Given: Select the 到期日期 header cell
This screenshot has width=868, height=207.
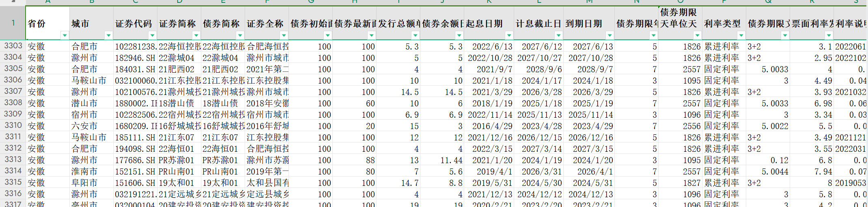Looking at the screenshot, I should (589, 23).
